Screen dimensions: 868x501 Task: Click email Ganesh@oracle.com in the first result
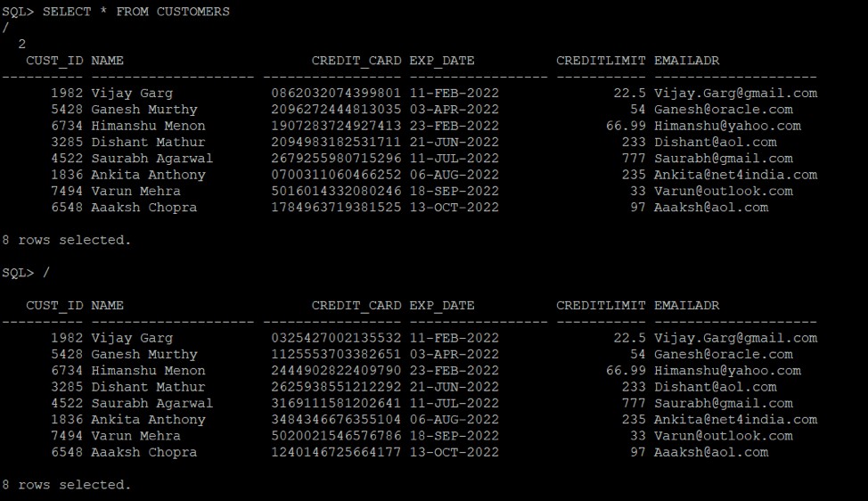[x=723, y=109]
